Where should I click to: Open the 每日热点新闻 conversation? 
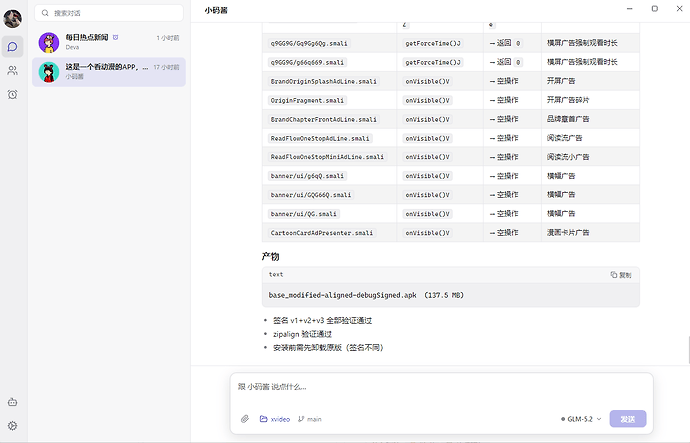coord(109,42)
